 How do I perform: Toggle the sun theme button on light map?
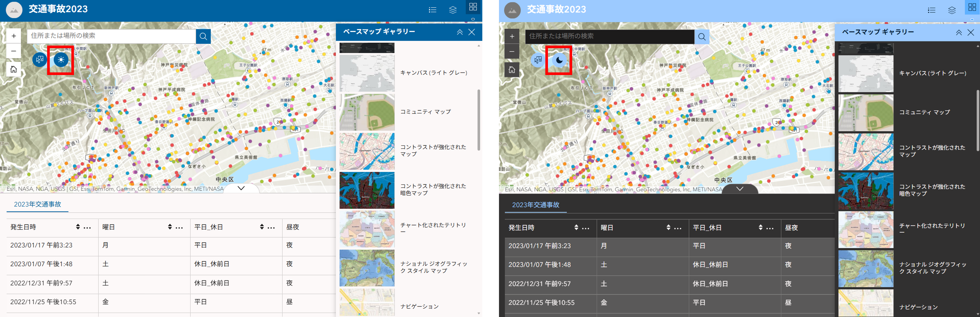pyautogui.click(x=61, y=60)
